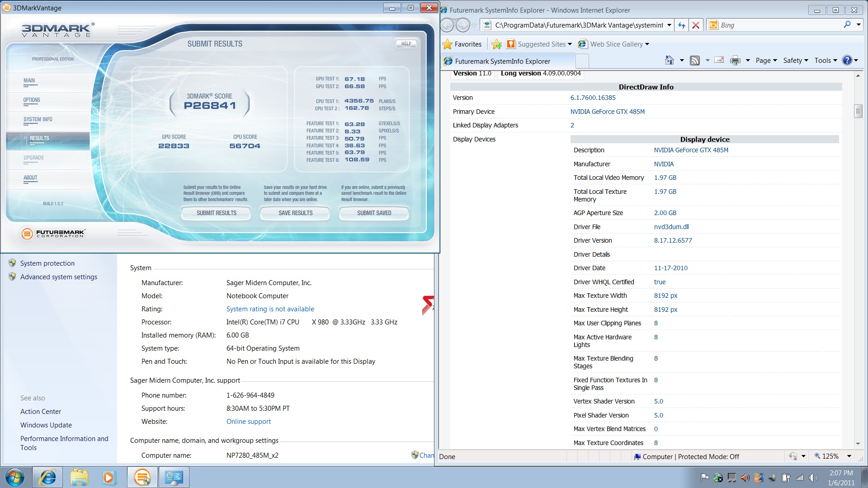Click the battery power tray icon
This screenshot has height=488, width=868.
tap(786, 477)
